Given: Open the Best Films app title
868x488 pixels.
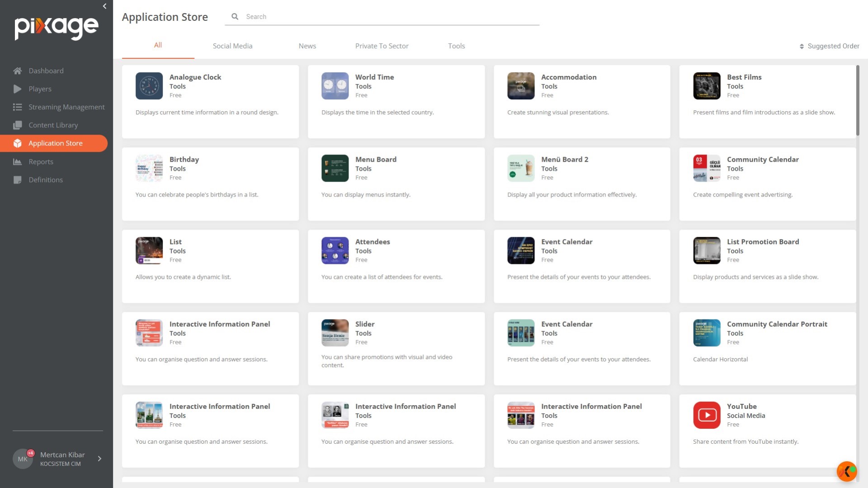Looking at the screenshot, I should tap(744, 77).
